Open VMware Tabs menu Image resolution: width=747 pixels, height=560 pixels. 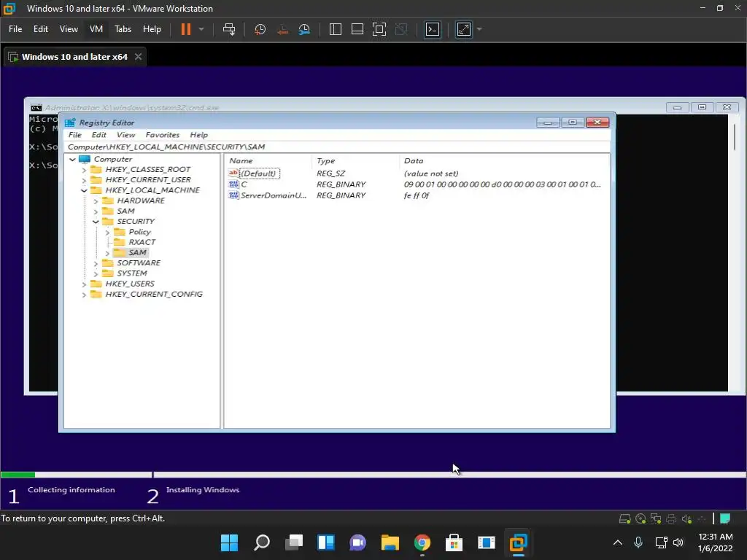pyautogui.click(x=123, y=29)
